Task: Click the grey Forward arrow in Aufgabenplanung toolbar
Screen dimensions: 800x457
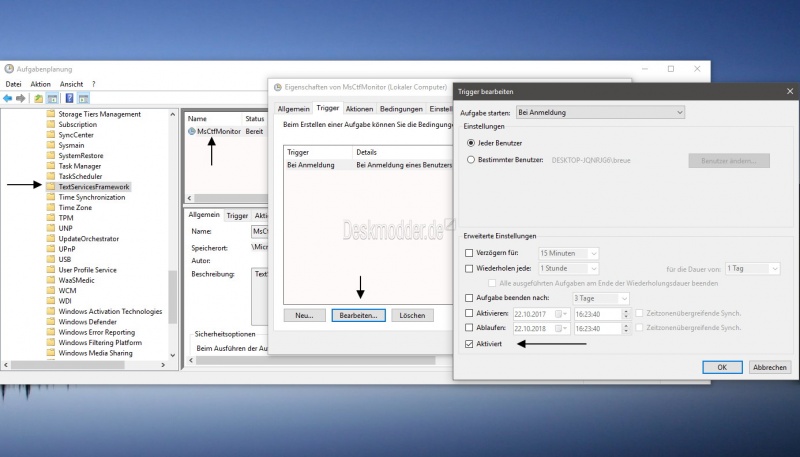Action: pos(20,98)
